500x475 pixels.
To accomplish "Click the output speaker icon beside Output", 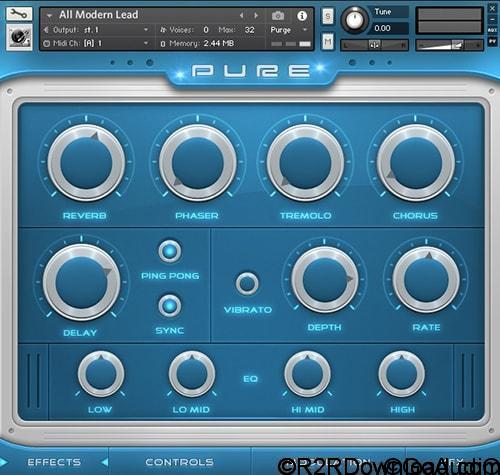I will pyautogui.click(x=46, y=30).
